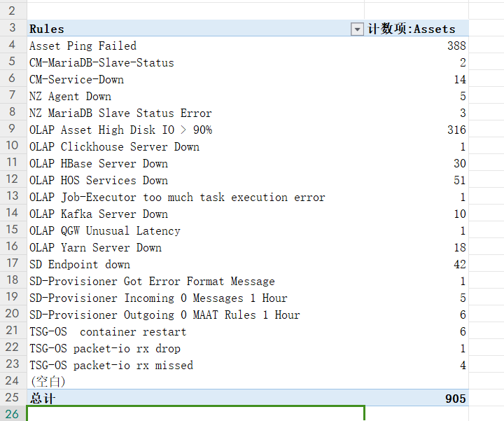Click the grand total value 905
504x421 pixels.
point(455,399)
